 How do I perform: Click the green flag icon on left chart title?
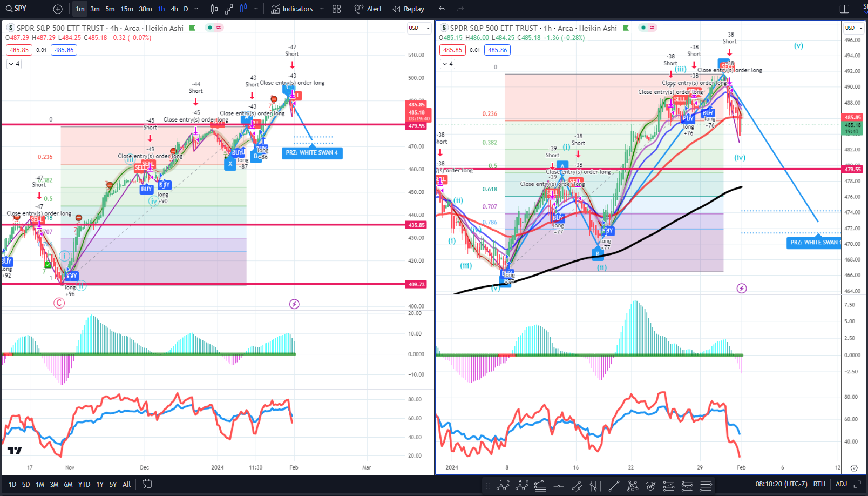(x=192, y=28)
